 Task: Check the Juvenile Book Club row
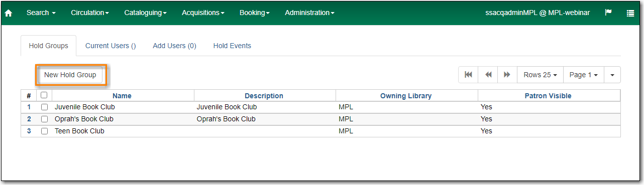44,107
